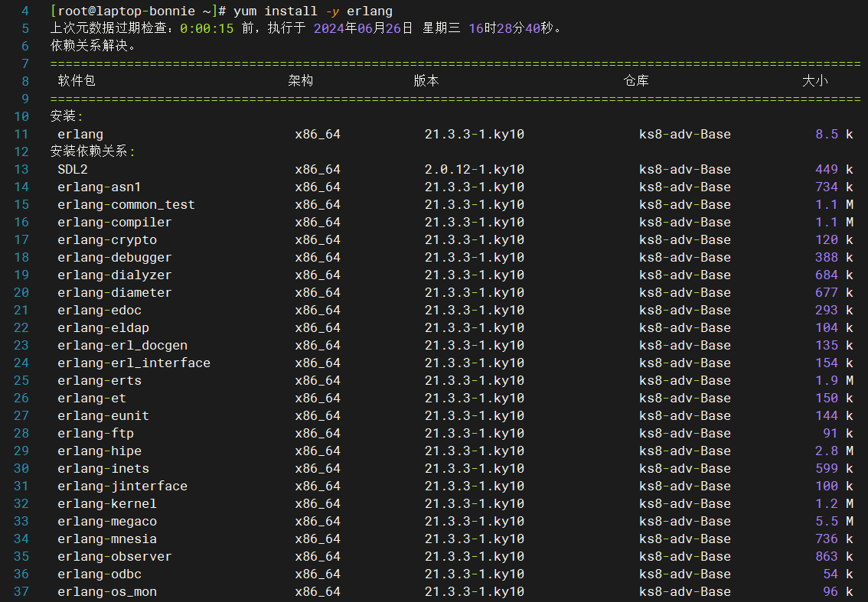Select the erlang-erl_interface package name
Viewport: 868px width, 602px height.
click(x=134, y=363)
